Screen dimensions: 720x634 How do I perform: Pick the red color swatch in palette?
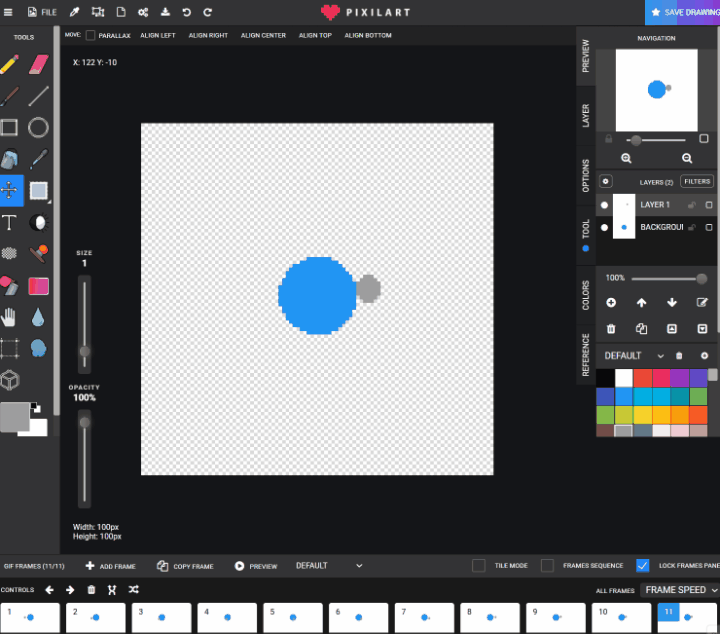(642, 378)
